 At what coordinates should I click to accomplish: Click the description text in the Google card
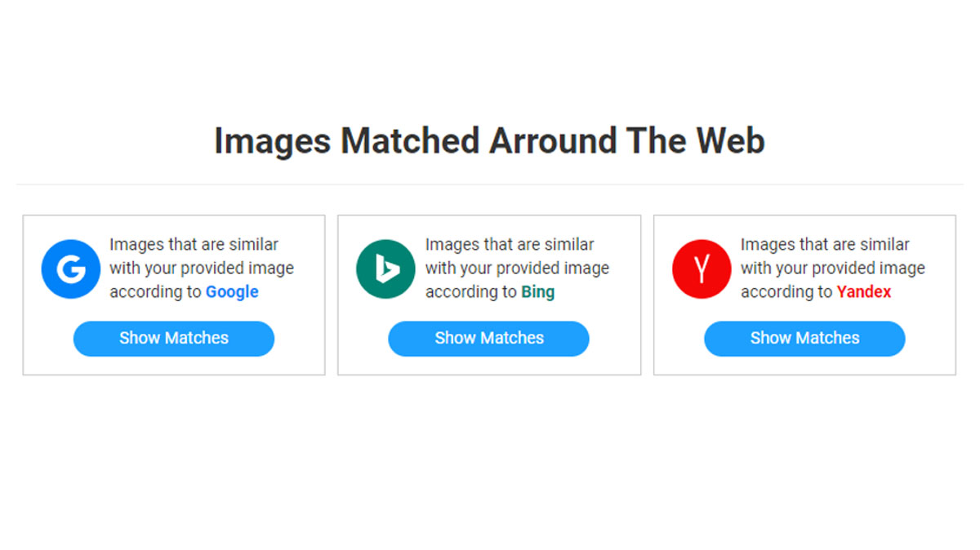click(202, 268)
